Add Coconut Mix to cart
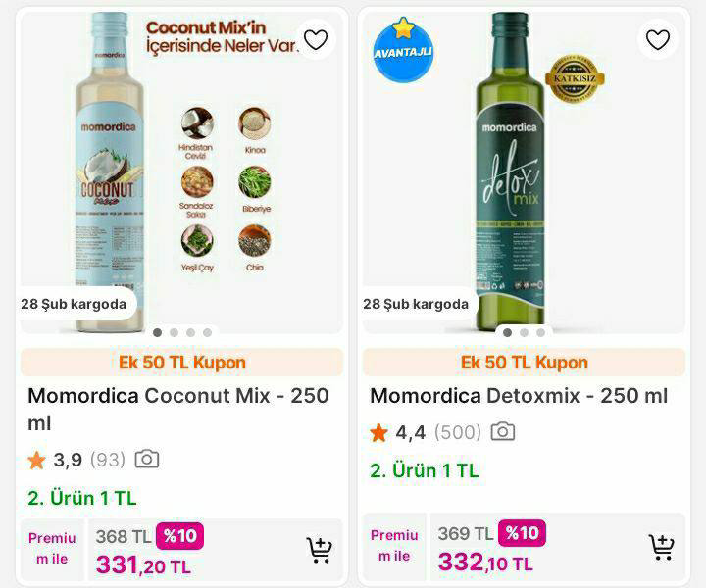706x588 pixels. click(x=320, y=550)
